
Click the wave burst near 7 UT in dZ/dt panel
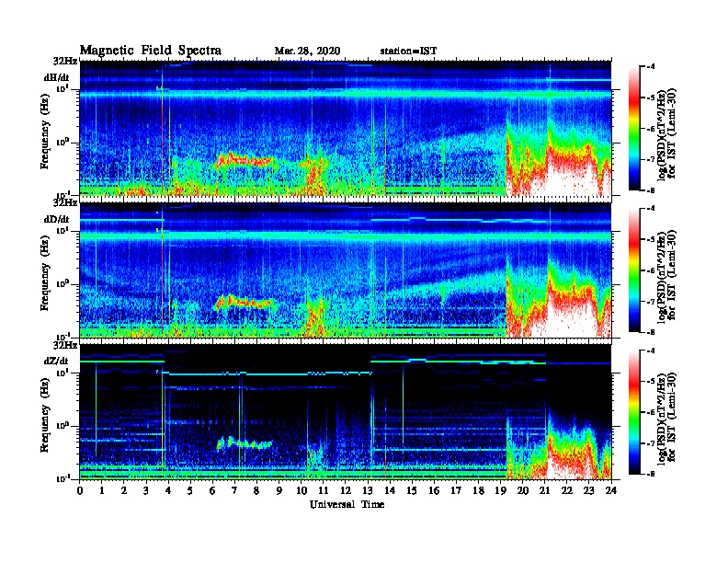point(244,443)
